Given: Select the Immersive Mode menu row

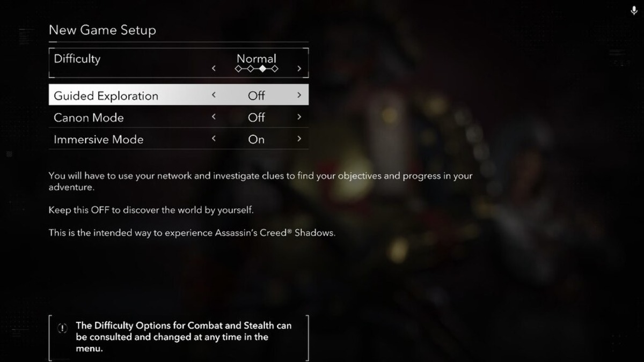Looking at the screenshot, I should 99,139.
